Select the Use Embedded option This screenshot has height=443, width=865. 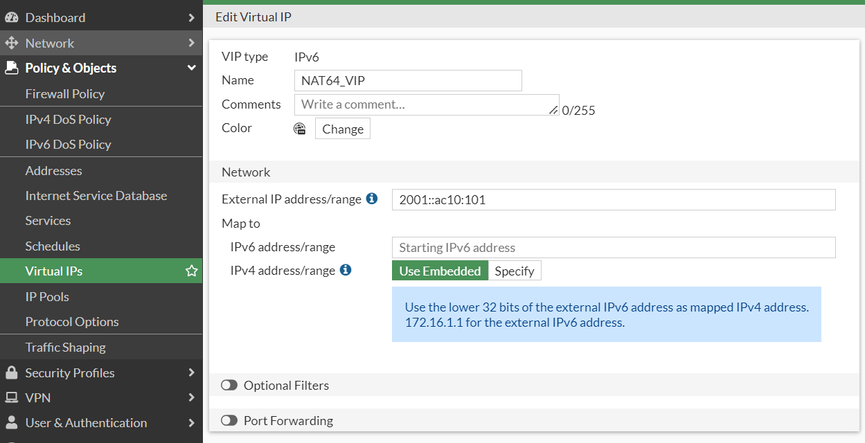coord(440,271)
